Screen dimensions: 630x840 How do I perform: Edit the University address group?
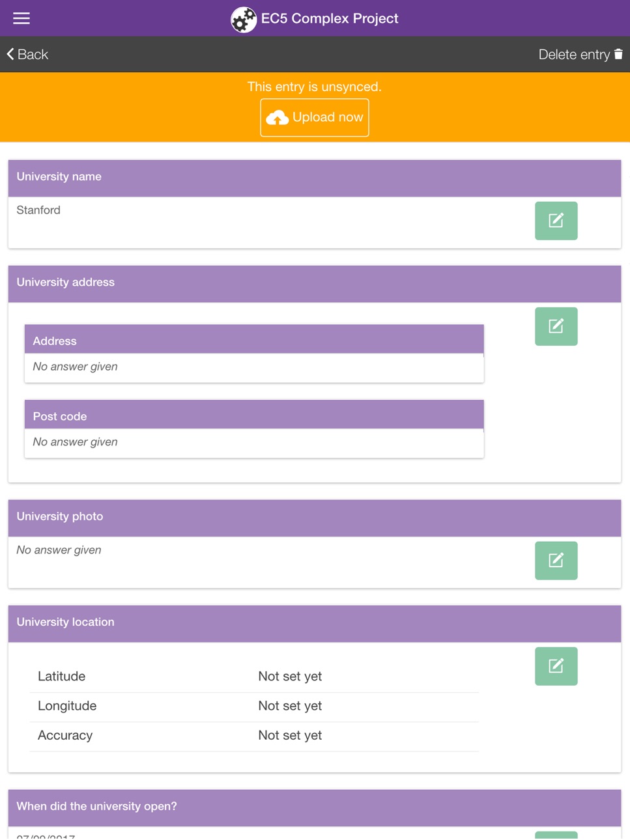point(556,326)
